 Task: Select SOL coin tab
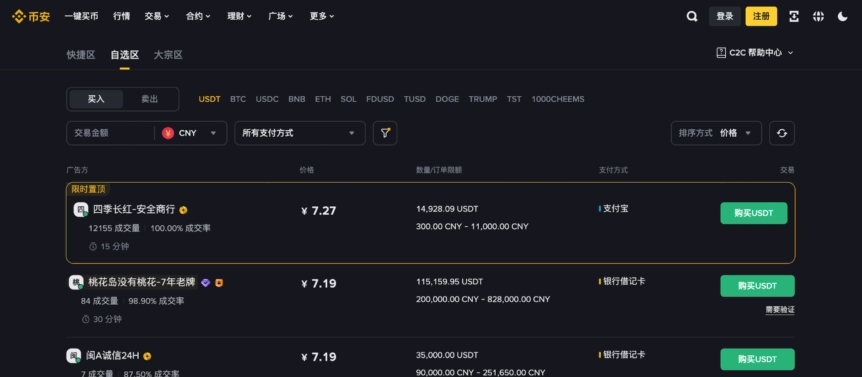pyautogui.click(x=349, y=99)
